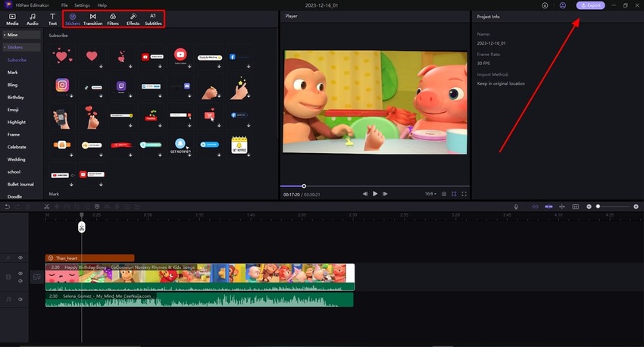The image size is (644, 347).
Task: Click the microphone voiceover icon
Action: (x=516, y=206)
